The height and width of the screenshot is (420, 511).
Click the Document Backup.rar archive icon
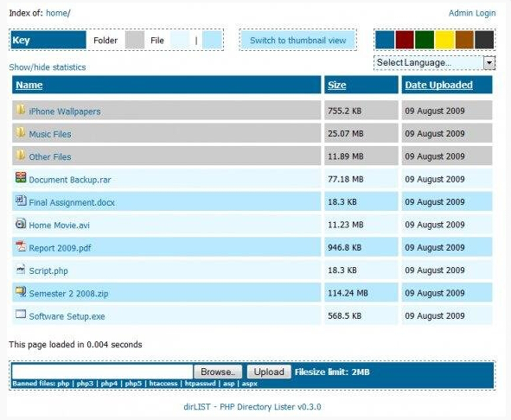[x=21, y=177]
